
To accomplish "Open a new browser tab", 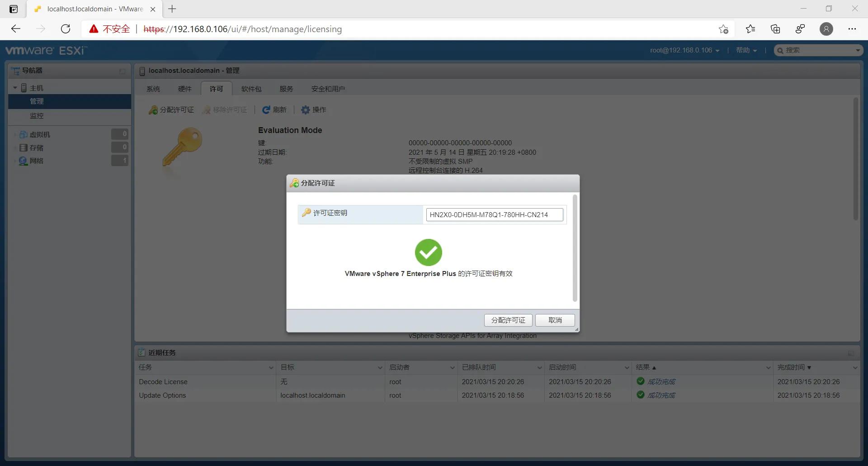I will tap(172, 9).
